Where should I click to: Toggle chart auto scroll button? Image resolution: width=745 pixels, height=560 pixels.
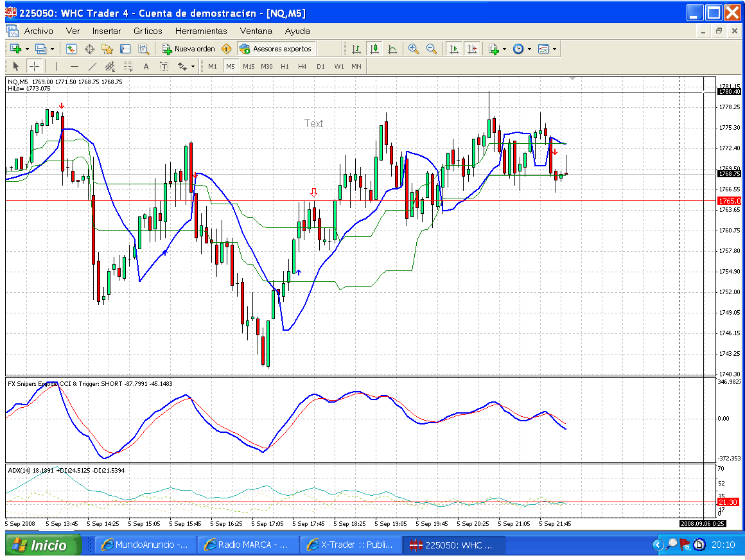[454, 49]
